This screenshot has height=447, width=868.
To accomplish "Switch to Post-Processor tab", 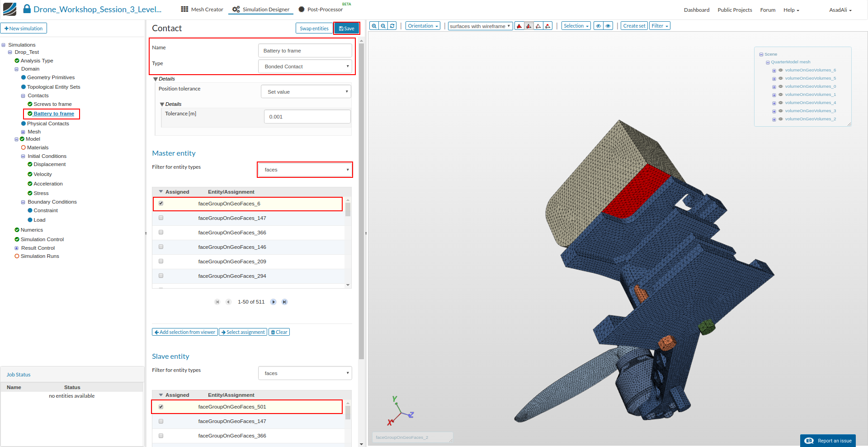I will (321, 10).
